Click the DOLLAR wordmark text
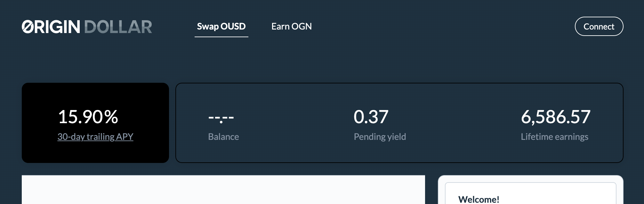The width and height of the screenshot is (644, 204). click(119, 27)
